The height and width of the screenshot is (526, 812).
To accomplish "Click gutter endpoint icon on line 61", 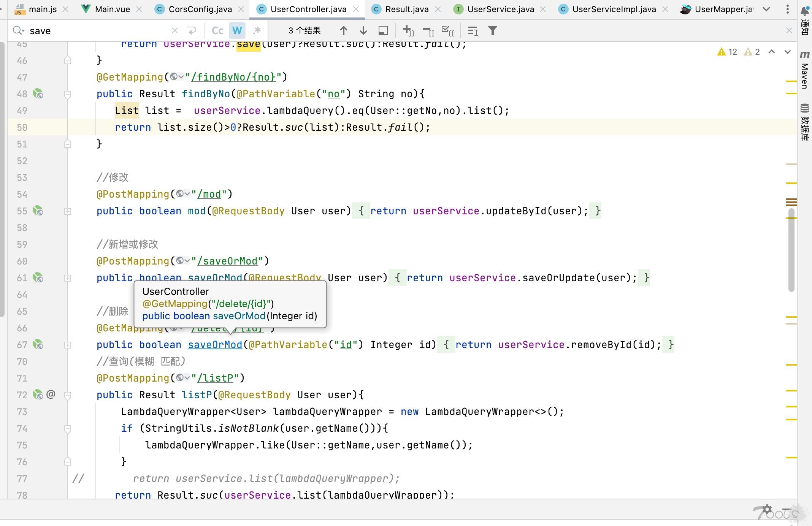I will tap(38, 278).
